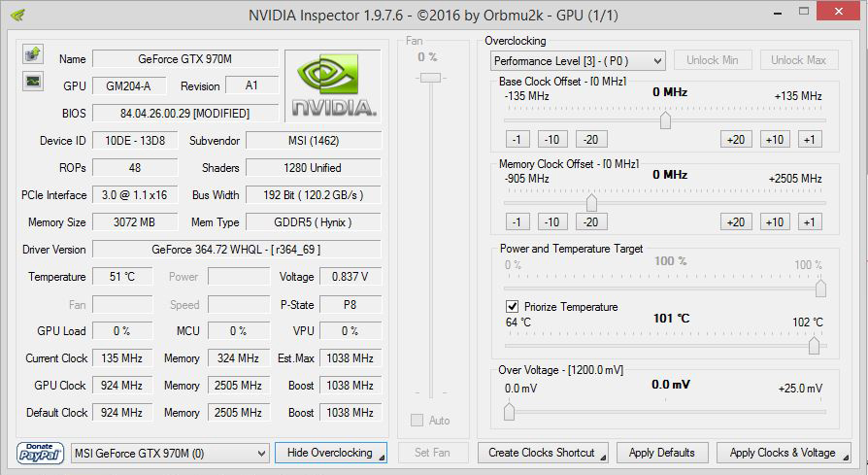
Task: Click Memory Clock Offset +10 button
Action: pyautogui.click(x=775, y=222)
